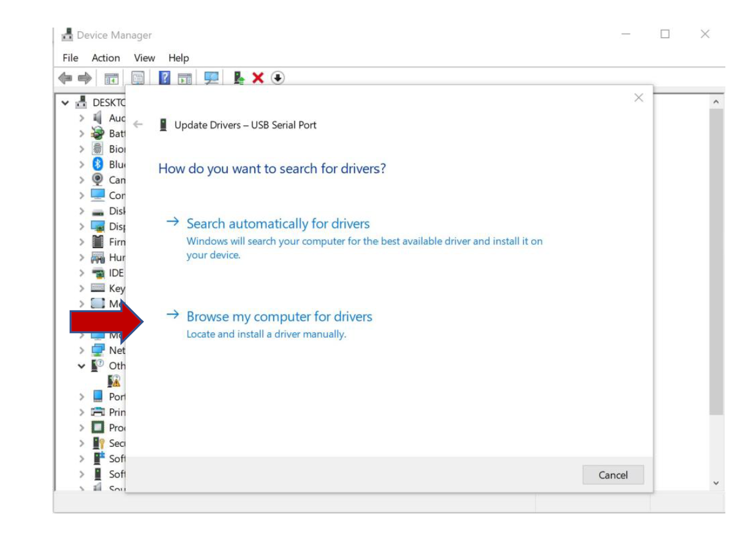Collapse the DESKTOP computer root node
756x546 pixels.
[x=66, y=103]
